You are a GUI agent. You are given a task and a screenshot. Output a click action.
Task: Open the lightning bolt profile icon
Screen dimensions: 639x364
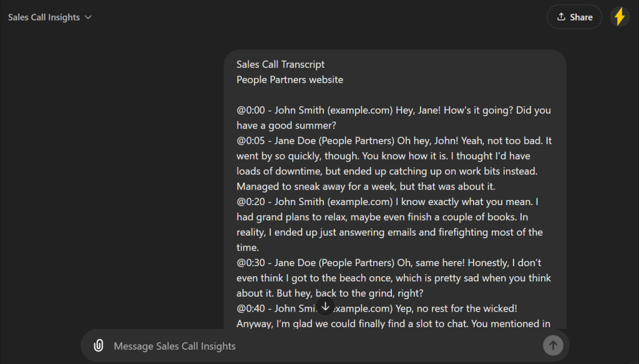[620, 17]
